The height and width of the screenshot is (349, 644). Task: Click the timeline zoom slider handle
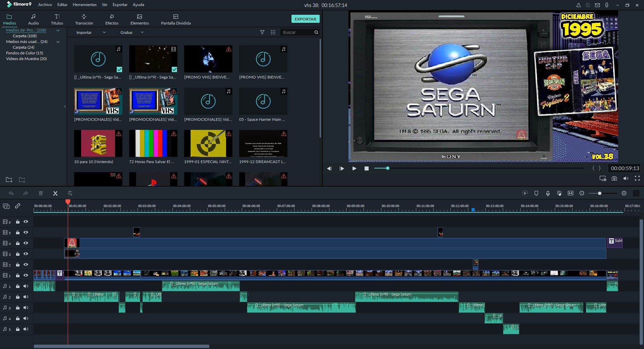599,193
